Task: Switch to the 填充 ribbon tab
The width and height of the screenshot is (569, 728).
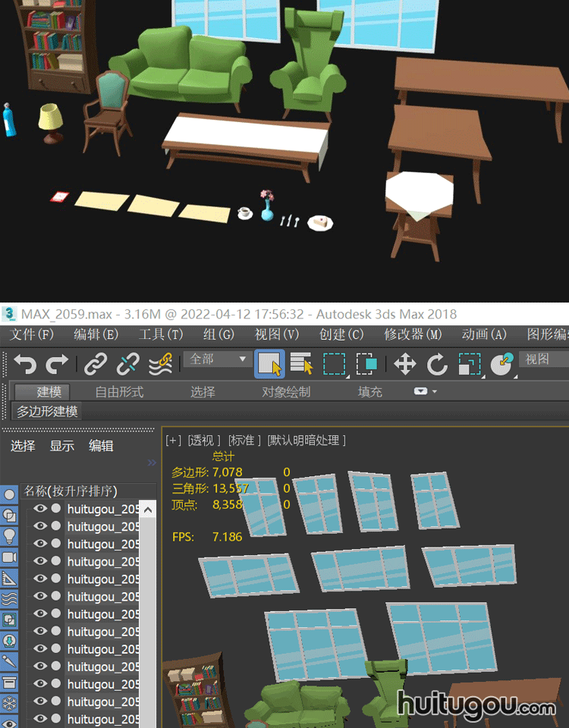Action: [x=369, y=392]
